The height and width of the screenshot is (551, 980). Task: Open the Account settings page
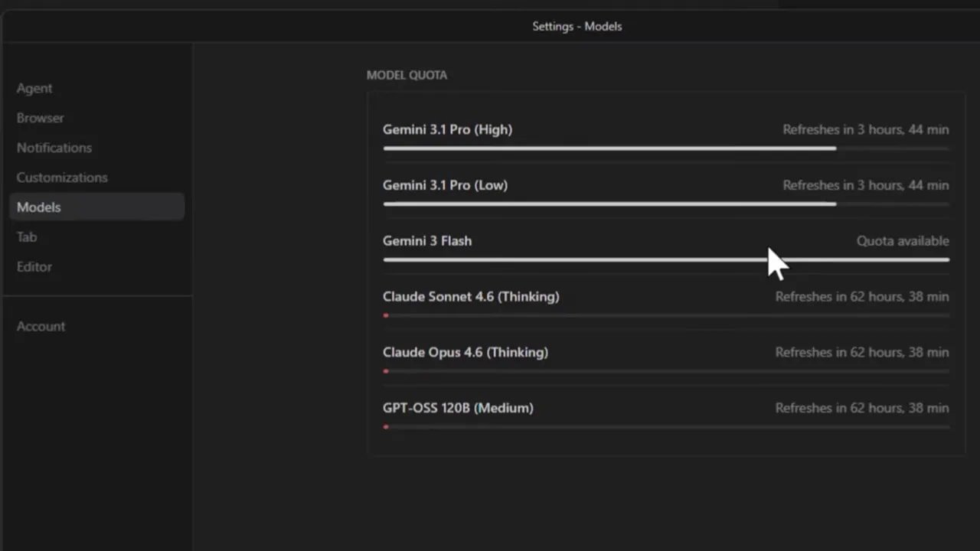coord(41,327)
